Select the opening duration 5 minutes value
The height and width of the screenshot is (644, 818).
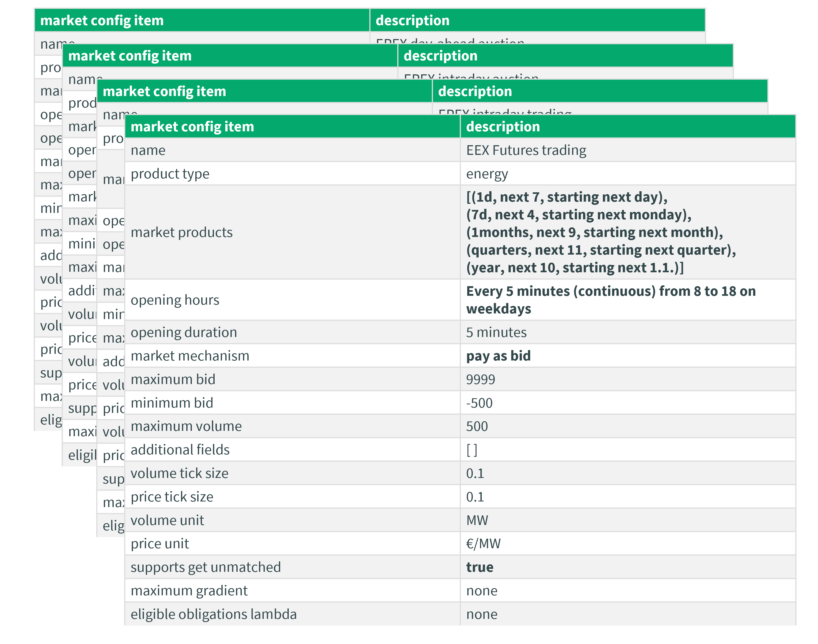(496, 332)
